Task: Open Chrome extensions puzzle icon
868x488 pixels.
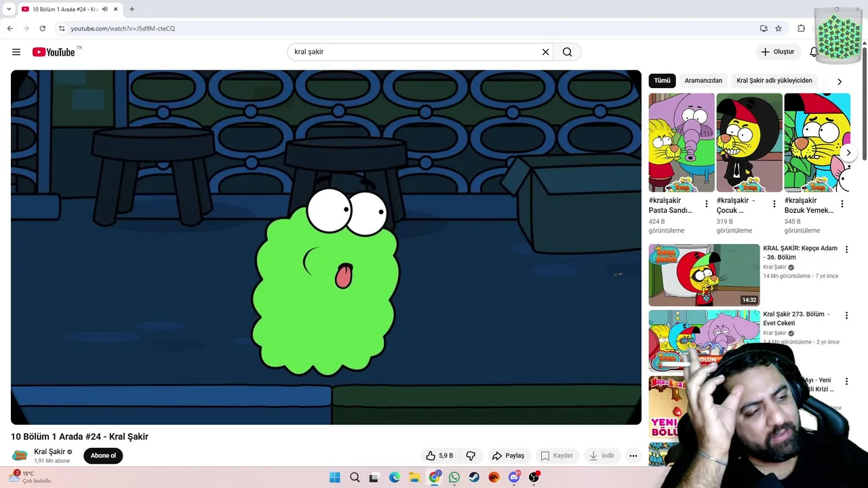Action: tap(801, 28)
